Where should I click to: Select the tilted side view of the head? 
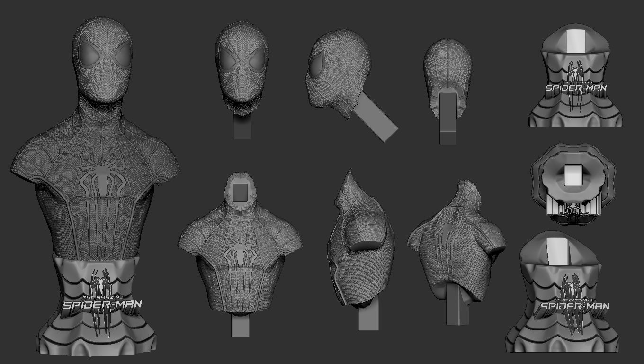[351, 85]
